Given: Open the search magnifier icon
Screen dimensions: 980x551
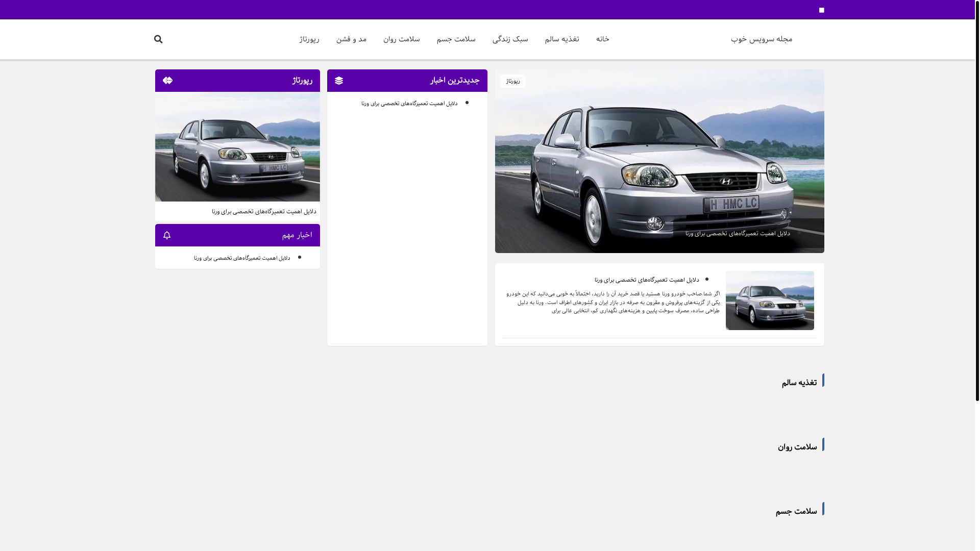Looking at the screenshot, I should pos(158,39).
